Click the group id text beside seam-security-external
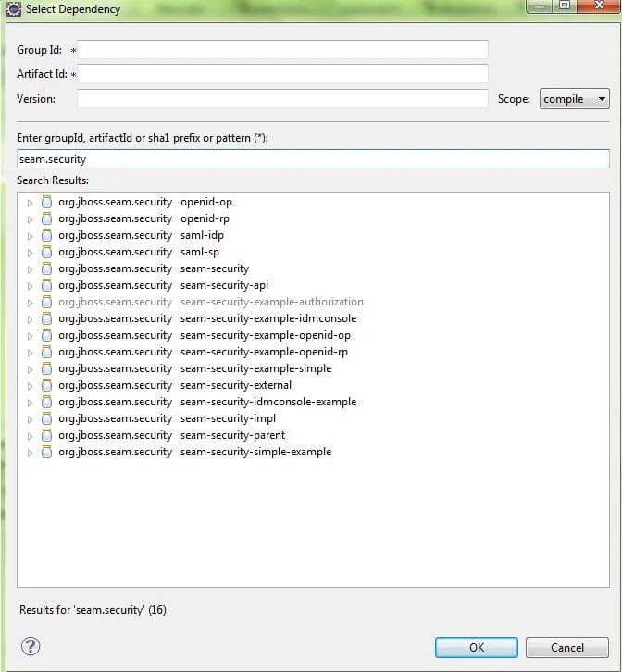This screenshot has width=622, height=672. (x=116, y=385)
